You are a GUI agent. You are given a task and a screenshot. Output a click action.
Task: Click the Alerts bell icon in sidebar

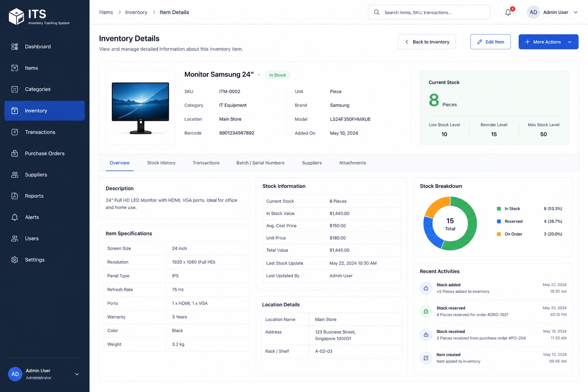tap(15, 217)
